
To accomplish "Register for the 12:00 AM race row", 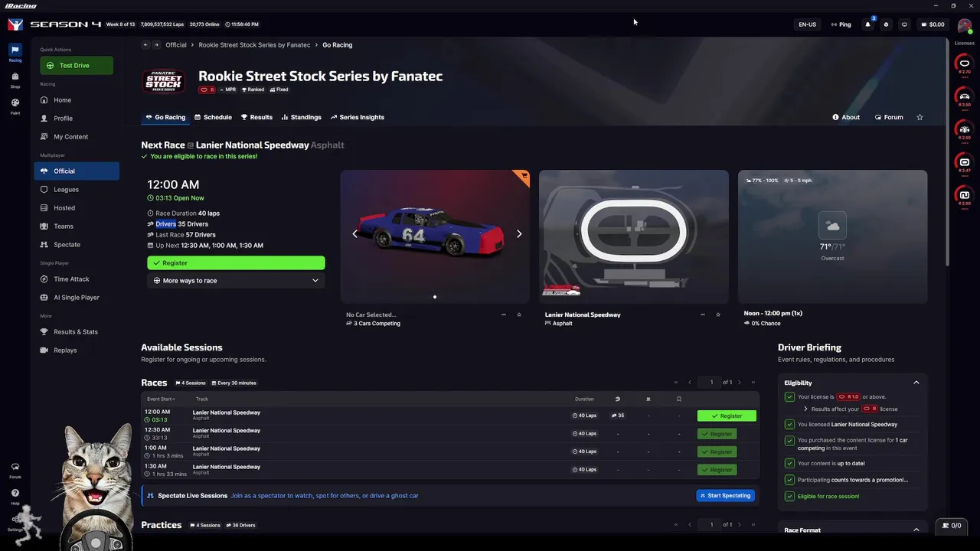I will 727,416.
